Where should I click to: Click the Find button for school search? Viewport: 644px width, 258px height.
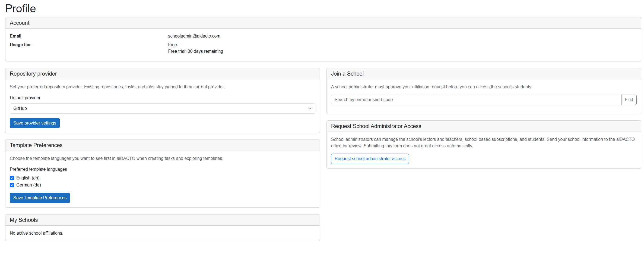click(x=629, y=100)
